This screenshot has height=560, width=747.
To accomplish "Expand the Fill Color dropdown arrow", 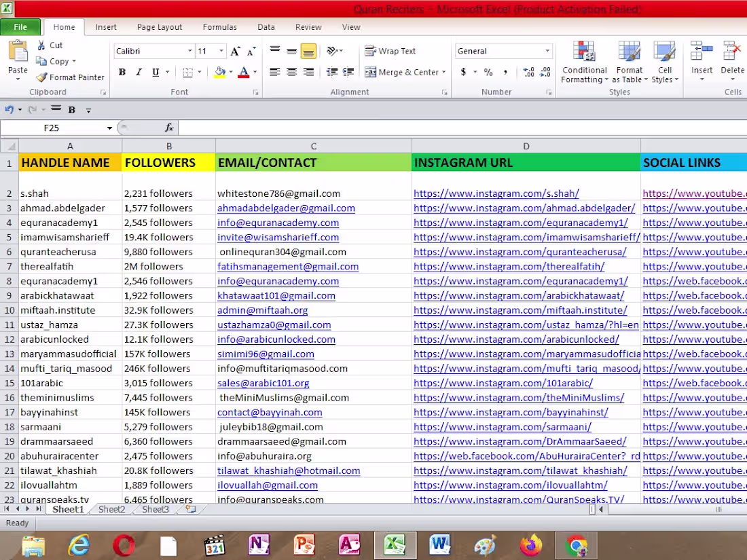I will (x=231, y=72).
